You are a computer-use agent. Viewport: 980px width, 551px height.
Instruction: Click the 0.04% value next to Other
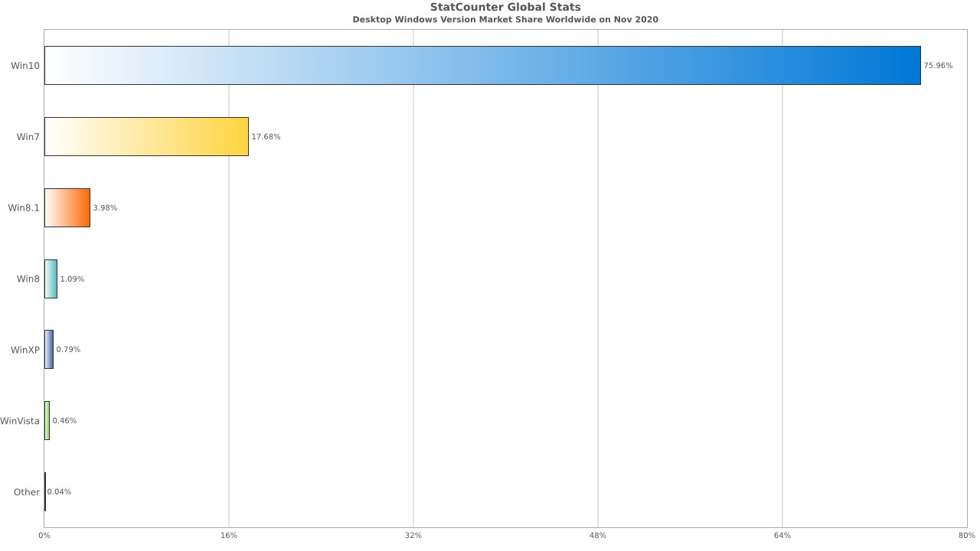[59, 492]
